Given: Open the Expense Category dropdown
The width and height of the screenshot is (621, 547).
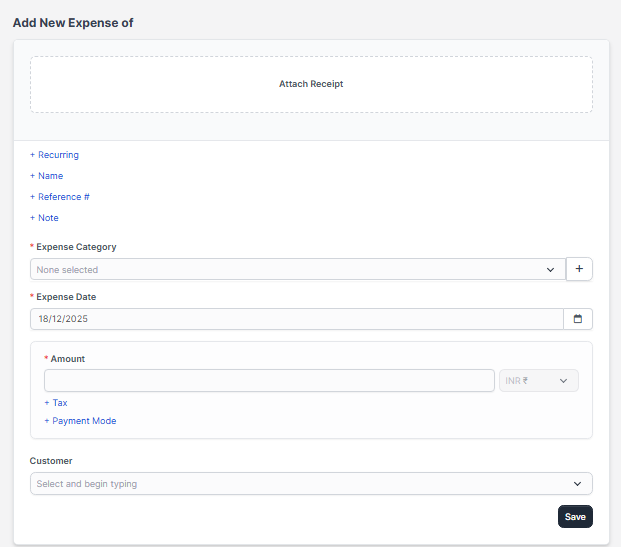Looking at the screenshot, I should click(x=297, y=269).
